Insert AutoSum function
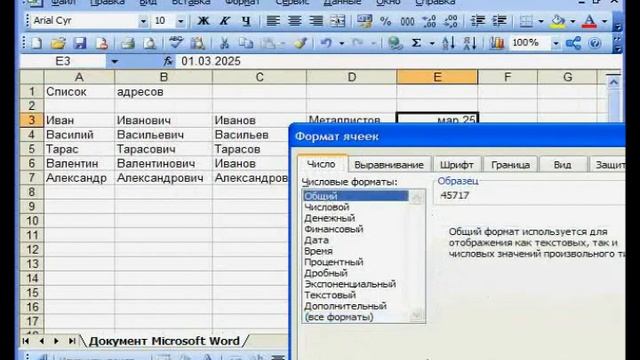This screenshot has height=360, width=640. [416, 43]
